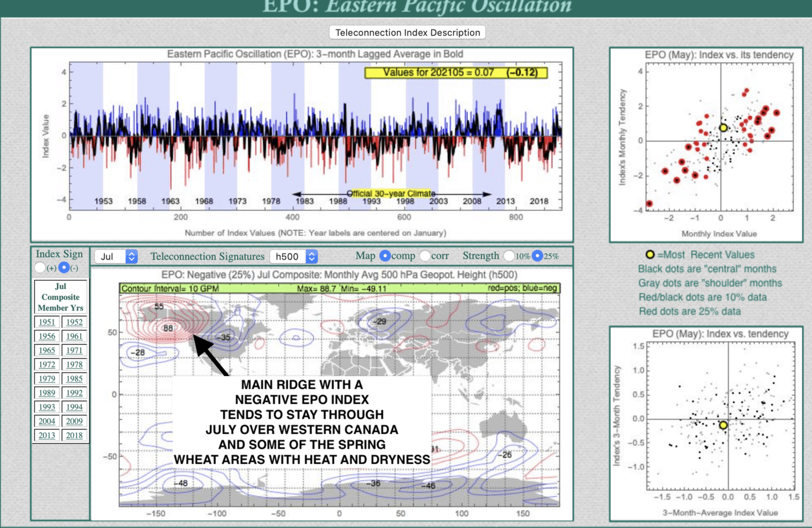Open the 1951 composite member year link

pos(47,322)
